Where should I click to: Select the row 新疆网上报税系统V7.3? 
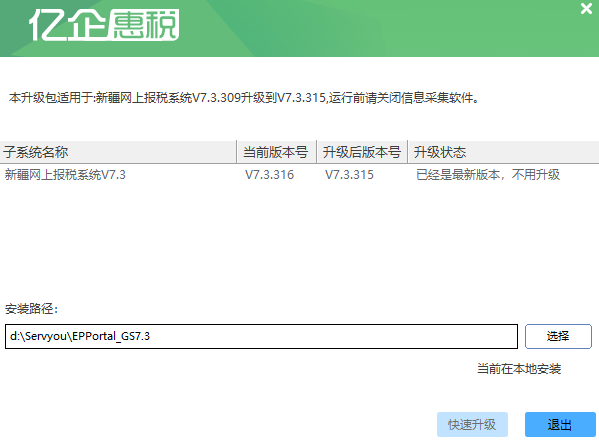(300, 175)
